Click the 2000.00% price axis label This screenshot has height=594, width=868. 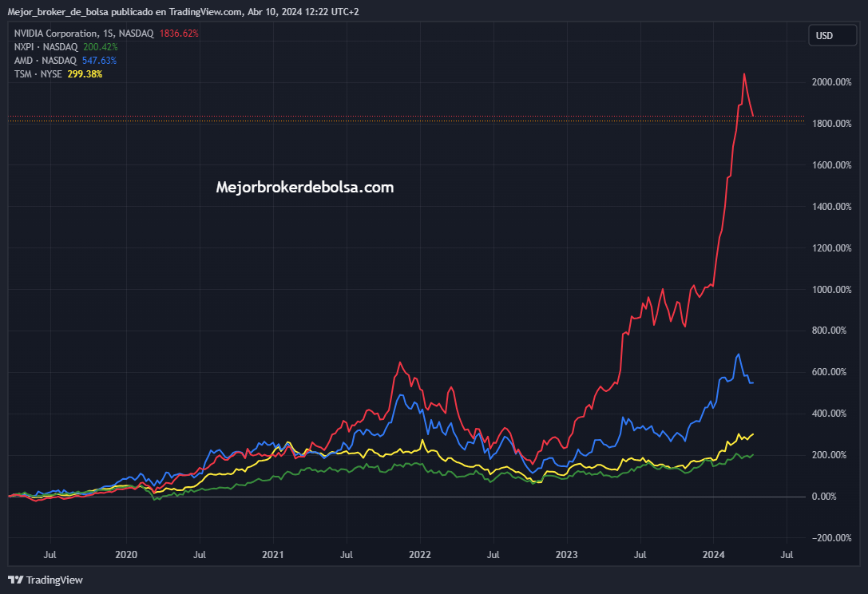pos(831,82)
